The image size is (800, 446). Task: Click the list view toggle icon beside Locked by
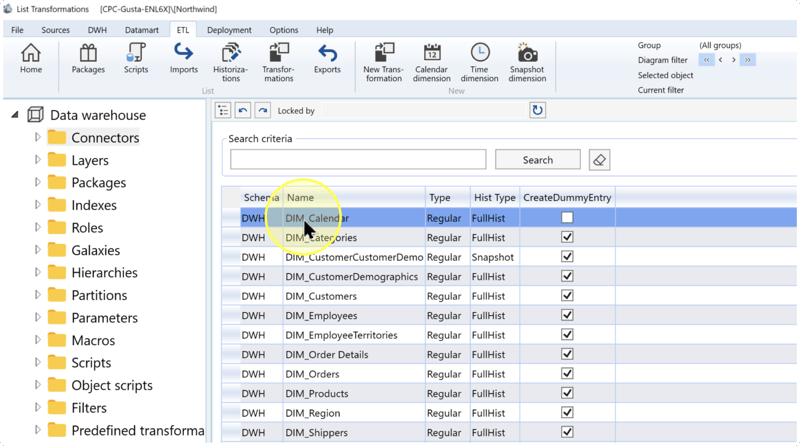click(x=223, y=110)
